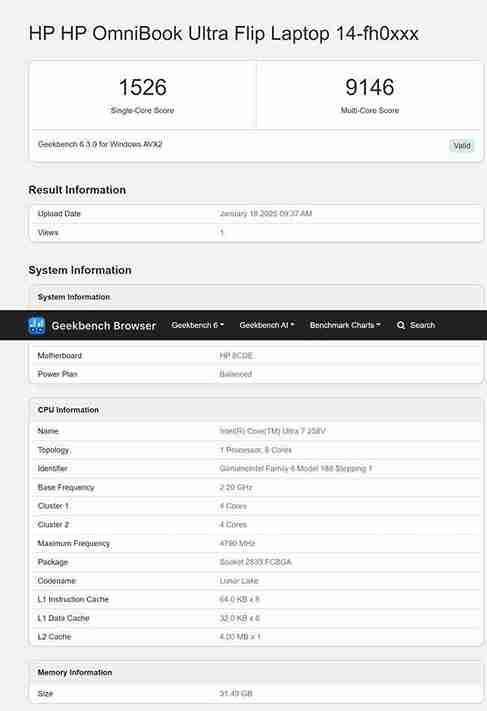Open the Benchmark Charts dropdown
487x711 pixels.
tap(345, 325)
